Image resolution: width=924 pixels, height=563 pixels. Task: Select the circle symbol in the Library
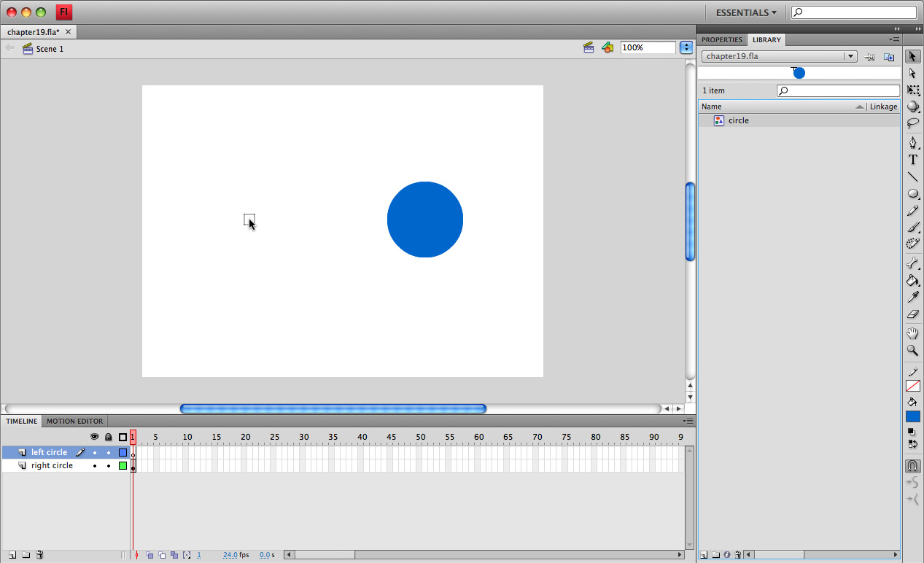738,120
